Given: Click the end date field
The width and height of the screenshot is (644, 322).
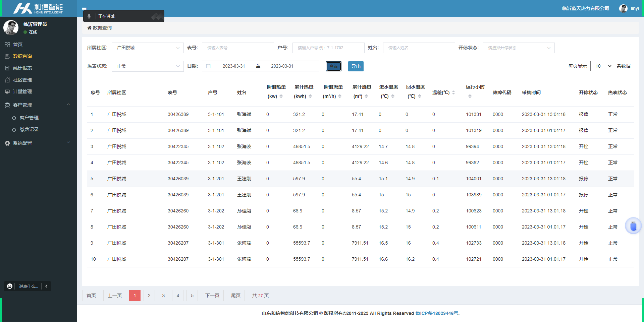Looking at the screenshot, I should click(x=282, y=66).
